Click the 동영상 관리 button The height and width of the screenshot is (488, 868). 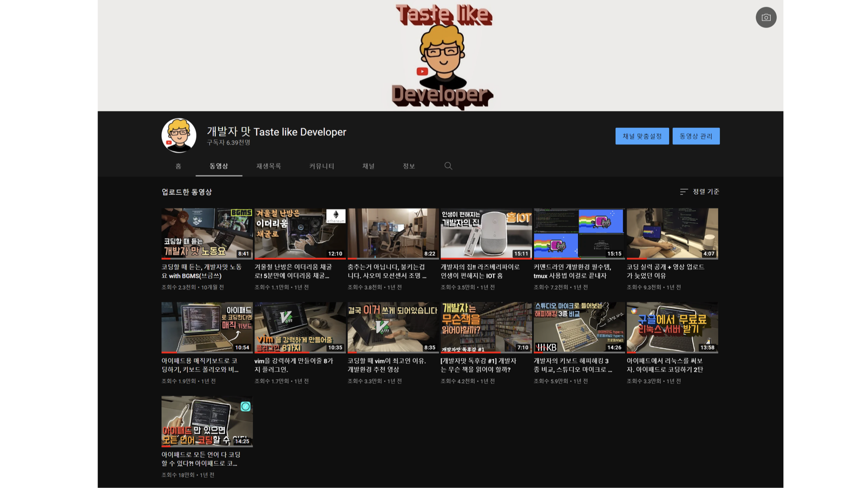tap(696, 136)
